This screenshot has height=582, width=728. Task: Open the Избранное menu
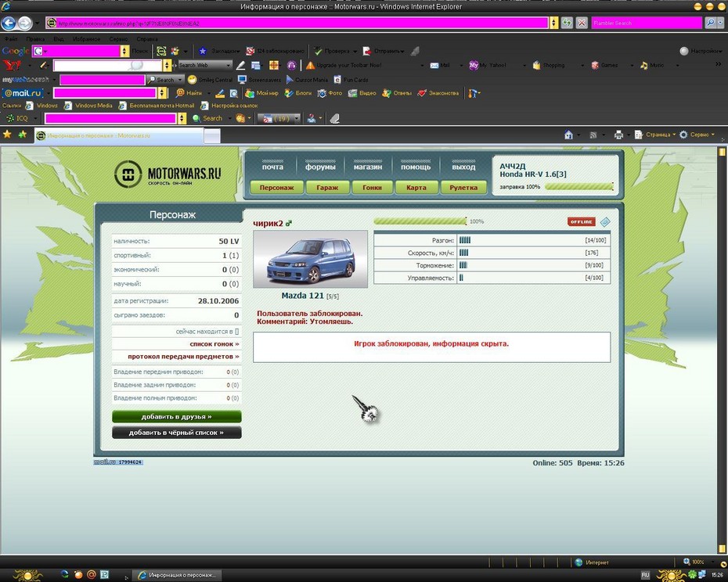click(86, 39)
